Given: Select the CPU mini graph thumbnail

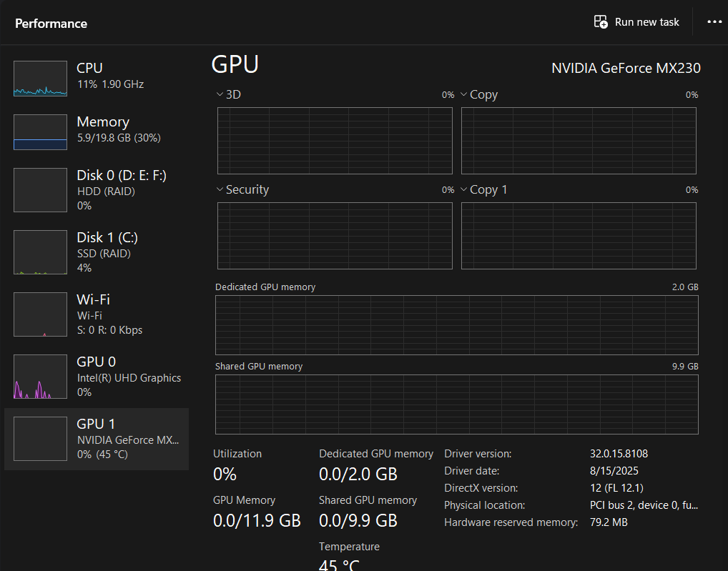Looking at the screenshot, I should 40,79.
